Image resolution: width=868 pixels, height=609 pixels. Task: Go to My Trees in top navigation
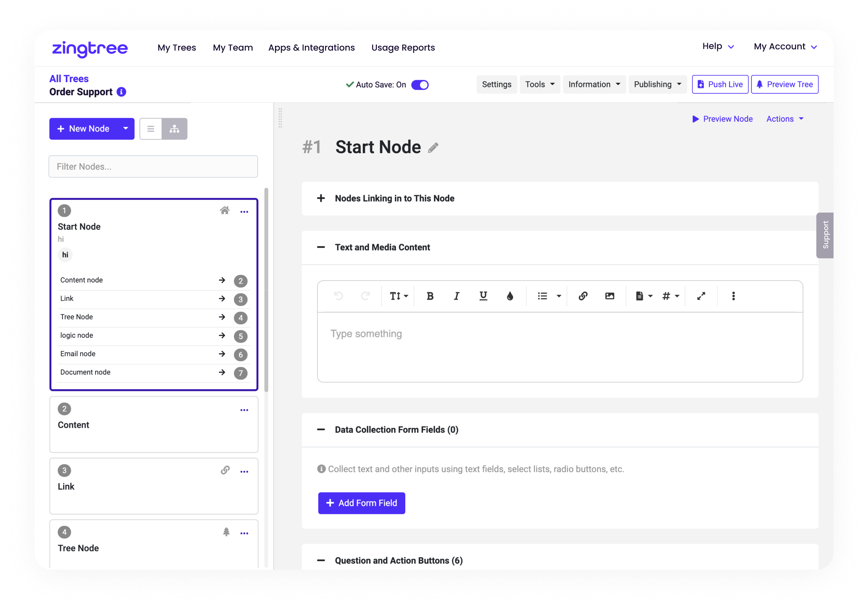tap(177, 48)
